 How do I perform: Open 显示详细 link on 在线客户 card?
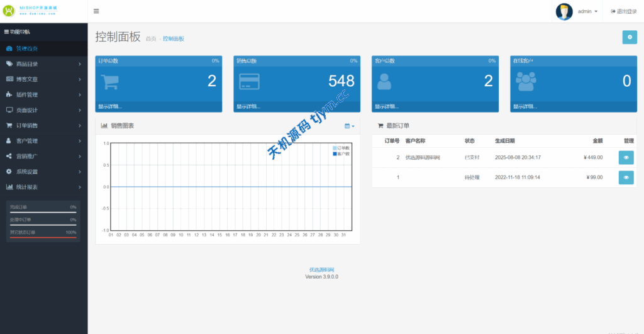[x=525, y=107]
